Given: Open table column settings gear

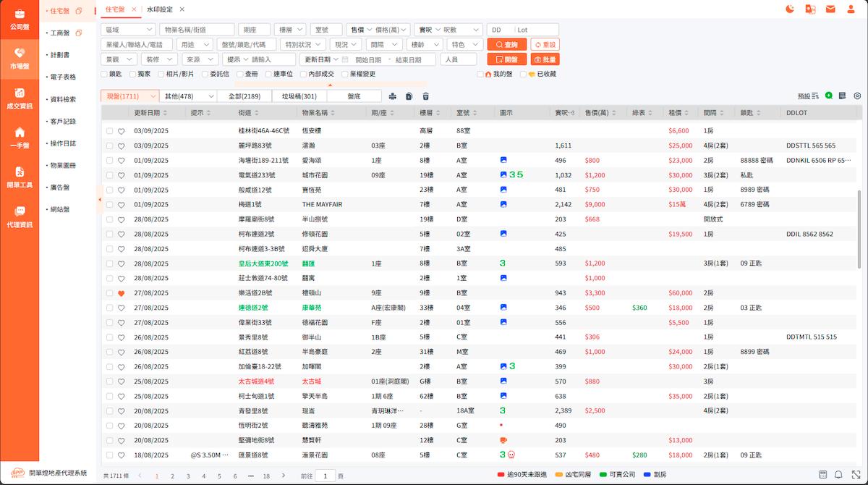Looking at the screenshot, I should tap(857, 96).
